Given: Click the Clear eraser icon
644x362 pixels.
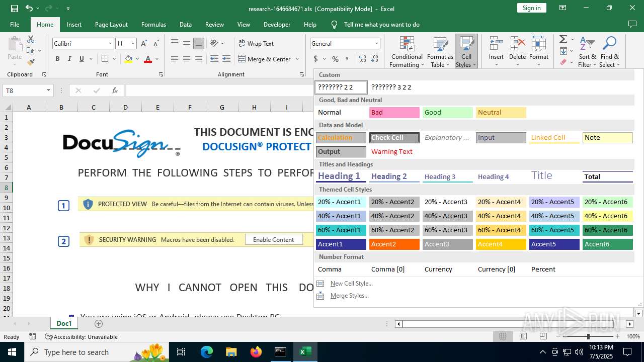Looking at the screenshot, I should [563, 62].
